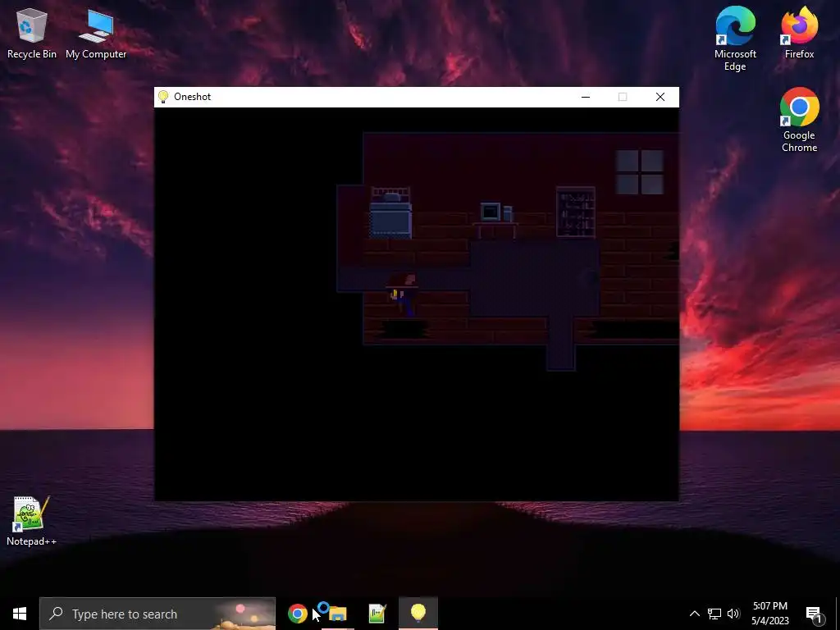The height and width of the screenshot is (630, 840).
Task: Click the bed in the game room
Action: pyautogui.click(x=390, y=212)
